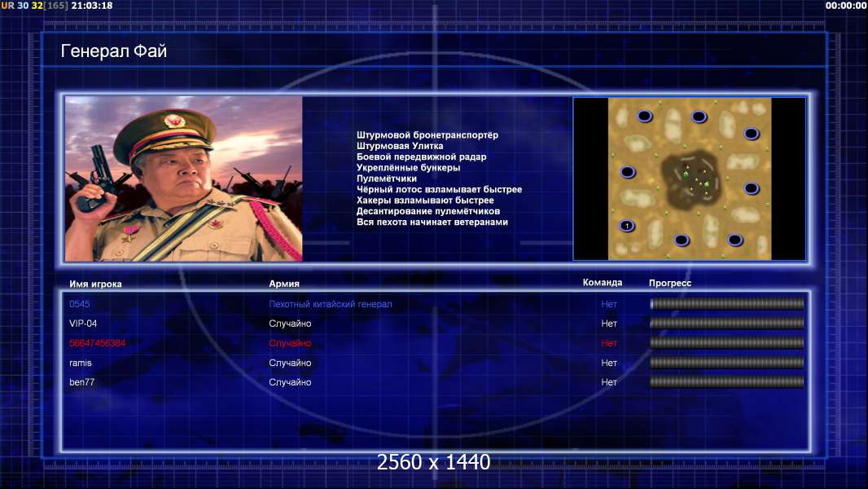The image size is (868, 489).
Task: Select player name ben77
Action: [82, 382]
